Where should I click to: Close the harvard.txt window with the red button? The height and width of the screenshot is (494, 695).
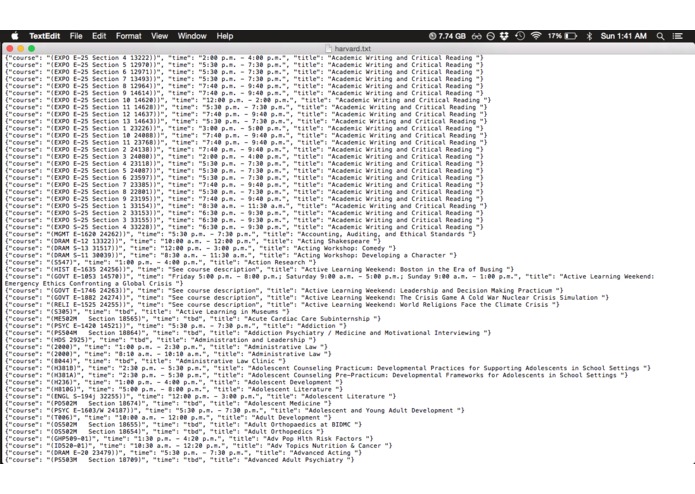coord(10,48)
